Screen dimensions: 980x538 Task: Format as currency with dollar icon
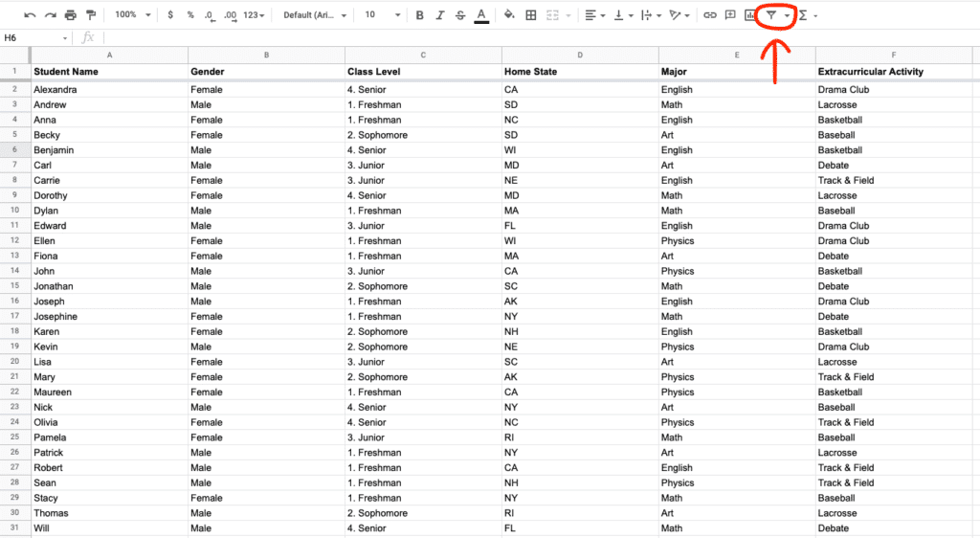(x=170, y=15)
